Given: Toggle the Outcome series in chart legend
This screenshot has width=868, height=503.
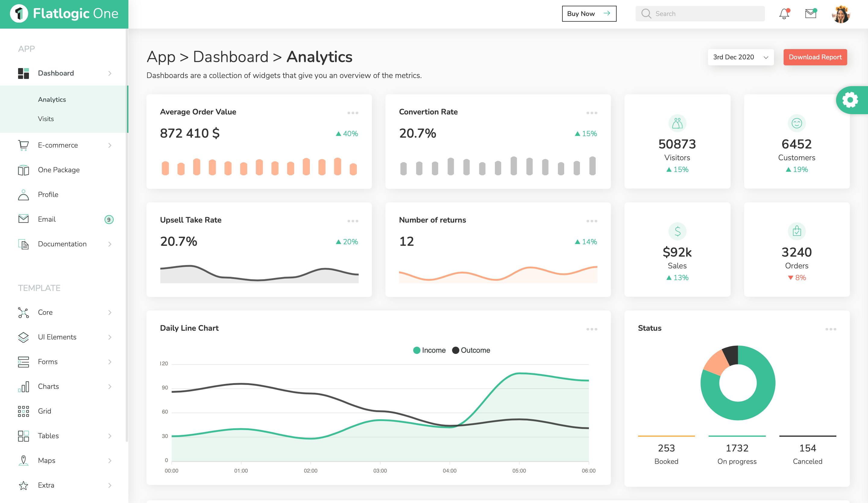Looking at the screenshot, I should 471,350.
